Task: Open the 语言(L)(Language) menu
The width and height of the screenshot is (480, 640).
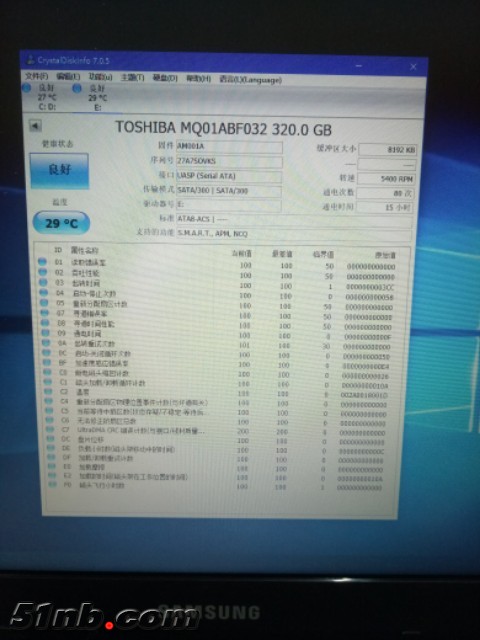Action: pos(250,80)
